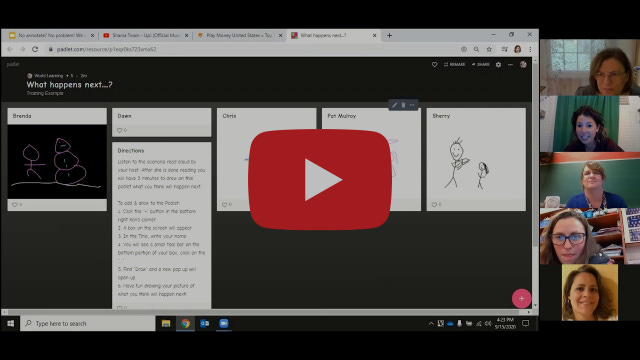Switch to the "Play Money United States" tab

point(239,36)
